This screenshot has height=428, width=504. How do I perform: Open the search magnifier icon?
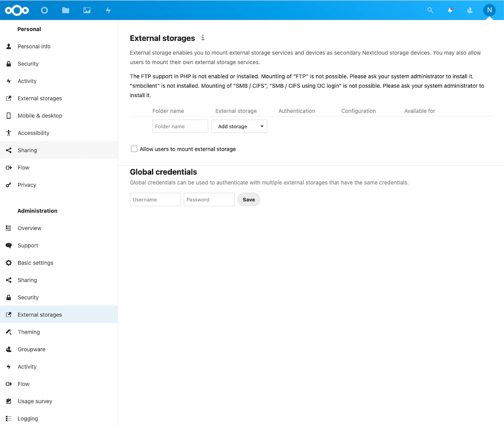point(430,10)
